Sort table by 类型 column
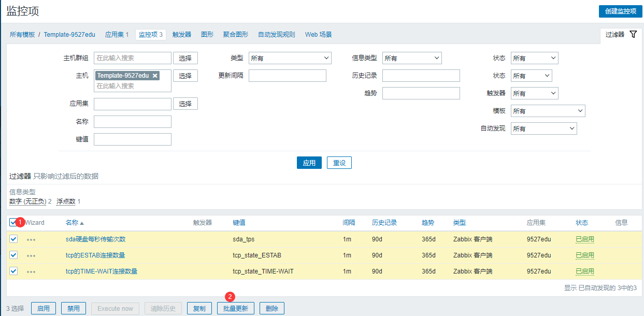Viewport: 644px width, 316px height. [460, 223]
